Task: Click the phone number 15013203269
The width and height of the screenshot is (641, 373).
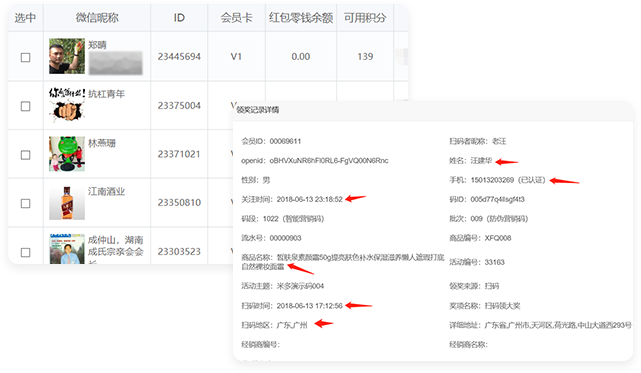Action: [492, 180]
